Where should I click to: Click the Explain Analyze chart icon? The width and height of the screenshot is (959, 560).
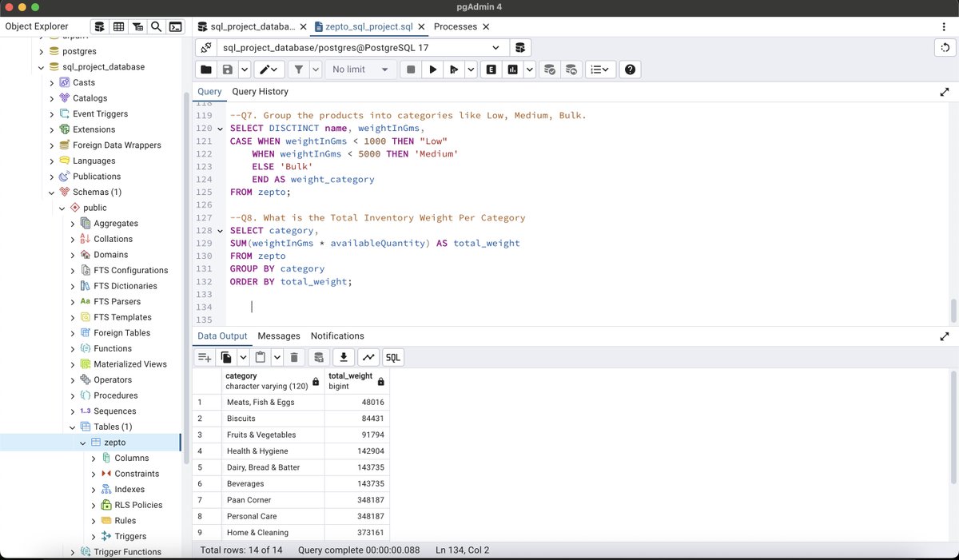(x=512, y=70)
